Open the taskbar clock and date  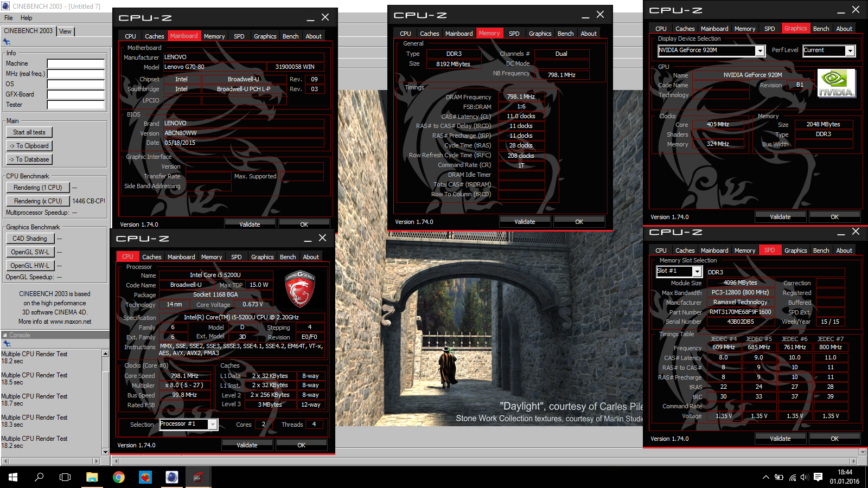click(845, 477)
